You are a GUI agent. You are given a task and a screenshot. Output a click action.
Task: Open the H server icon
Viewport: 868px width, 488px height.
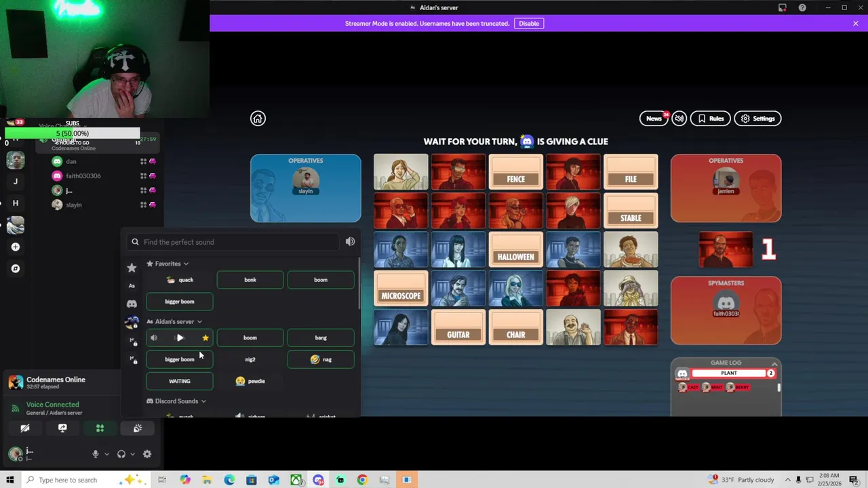tap(16, 203)
